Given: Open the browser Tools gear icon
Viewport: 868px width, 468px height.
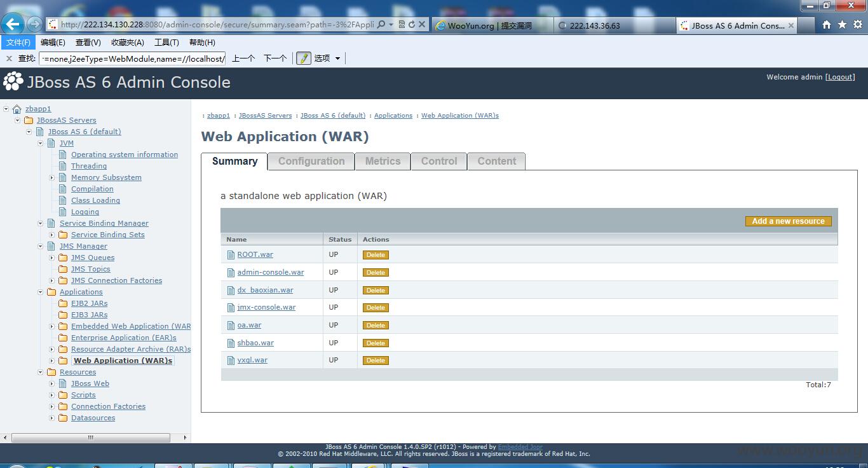Looking at the screenshot, I should click(858, 25).
